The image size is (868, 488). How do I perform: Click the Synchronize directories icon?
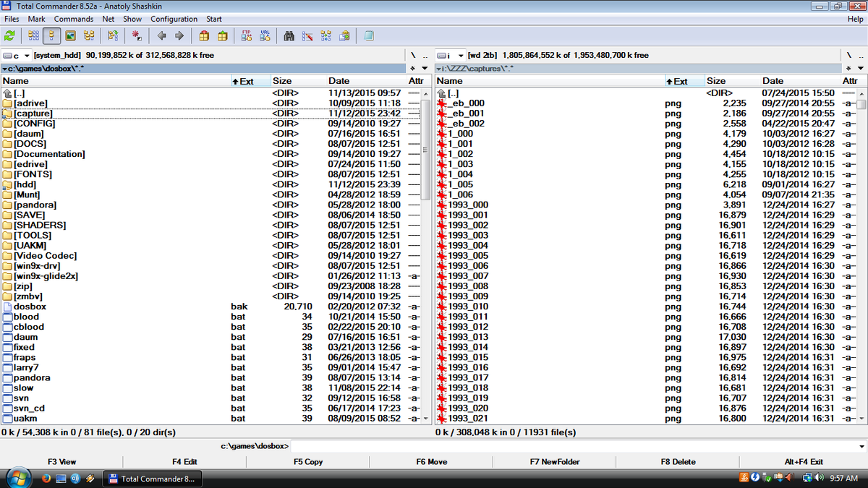point(326,35)
